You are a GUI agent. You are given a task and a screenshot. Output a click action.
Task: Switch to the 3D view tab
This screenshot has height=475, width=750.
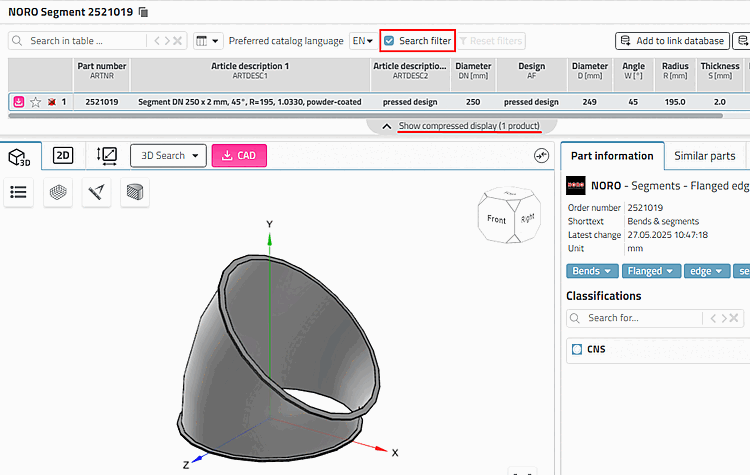[20, 156]
